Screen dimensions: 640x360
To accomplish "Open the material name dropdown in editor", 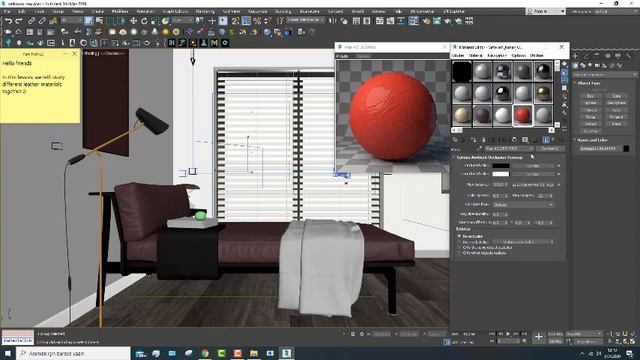I will tap(509, 149).
